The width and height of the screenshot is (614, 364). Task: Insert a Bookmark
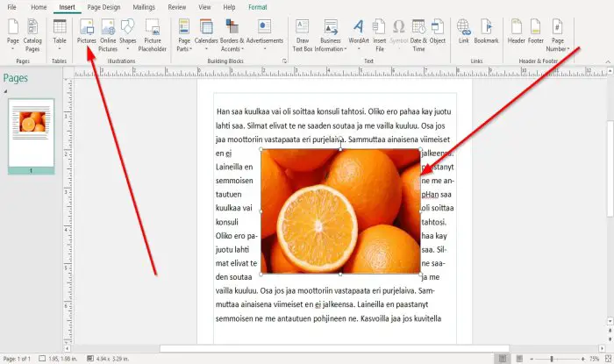pos(486,32)
